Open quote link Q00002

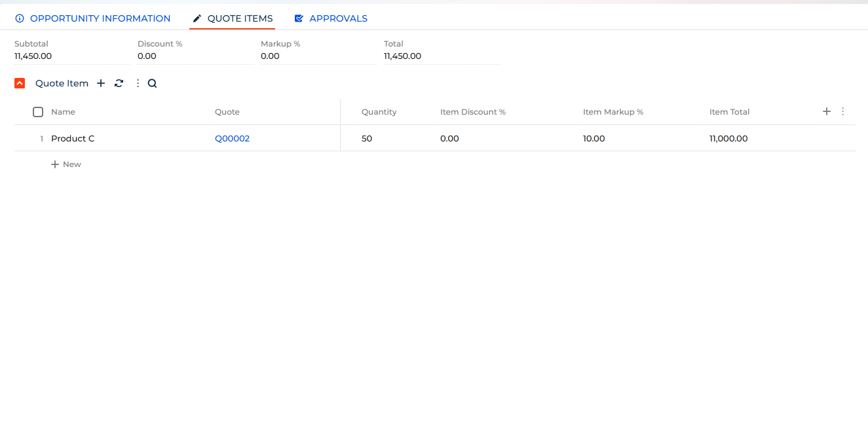pyautogui.click(x=233, y=138)
